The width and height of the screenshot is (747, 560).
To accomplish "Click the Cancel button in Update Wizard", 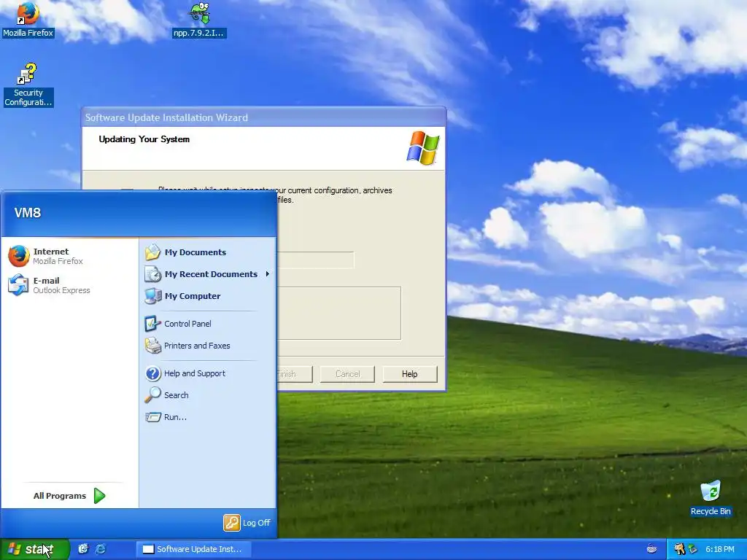I will (347, 374).
